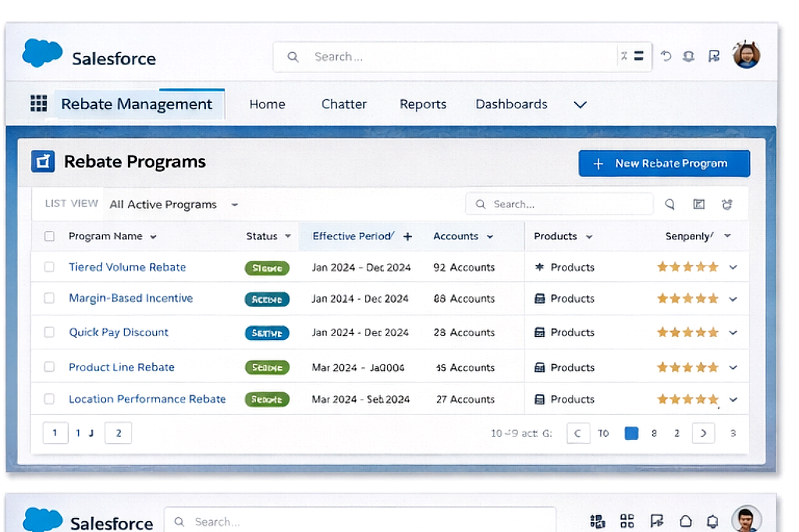
Task: Click the Salesforce cloud logo at top
Action: pos(42,53)
